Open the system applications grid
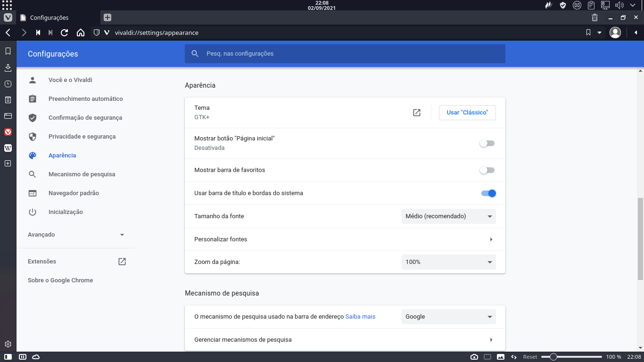 7,5
